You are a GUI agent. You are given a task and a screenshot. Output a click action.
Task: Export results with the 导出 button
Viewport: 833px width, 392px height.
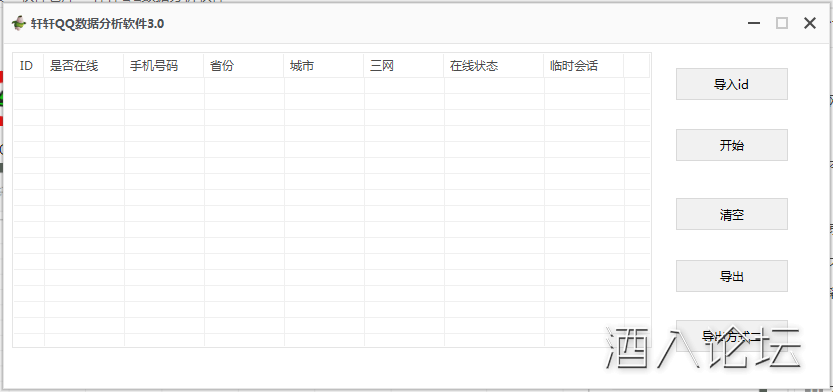[732, 276]
